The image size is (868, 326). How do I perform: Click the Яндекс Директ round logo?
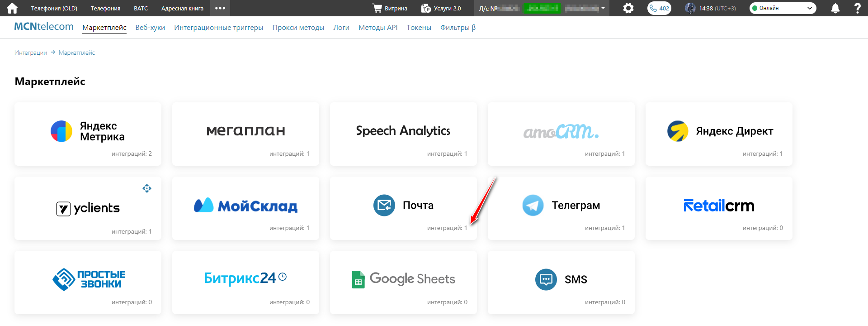pos(678,131)
